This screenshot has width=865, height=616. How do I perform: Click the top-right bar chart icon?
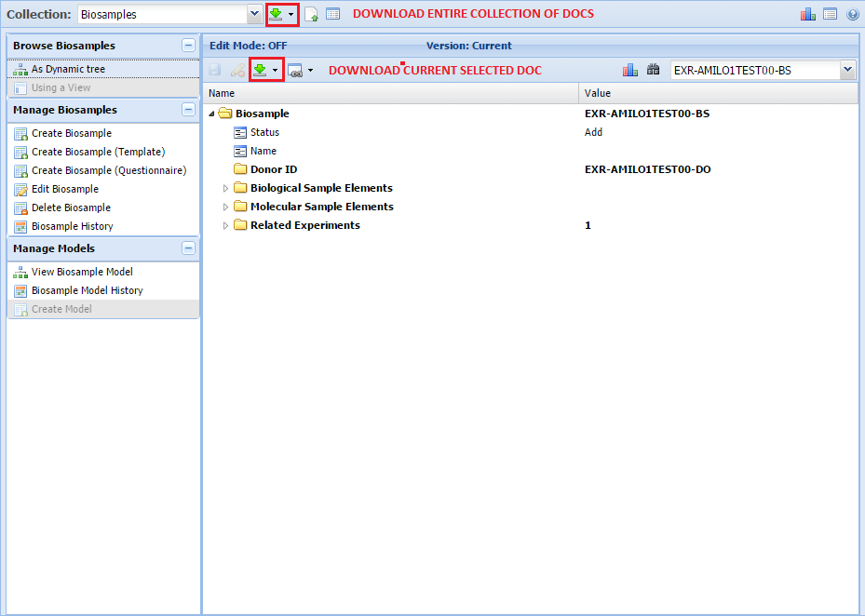807,14
